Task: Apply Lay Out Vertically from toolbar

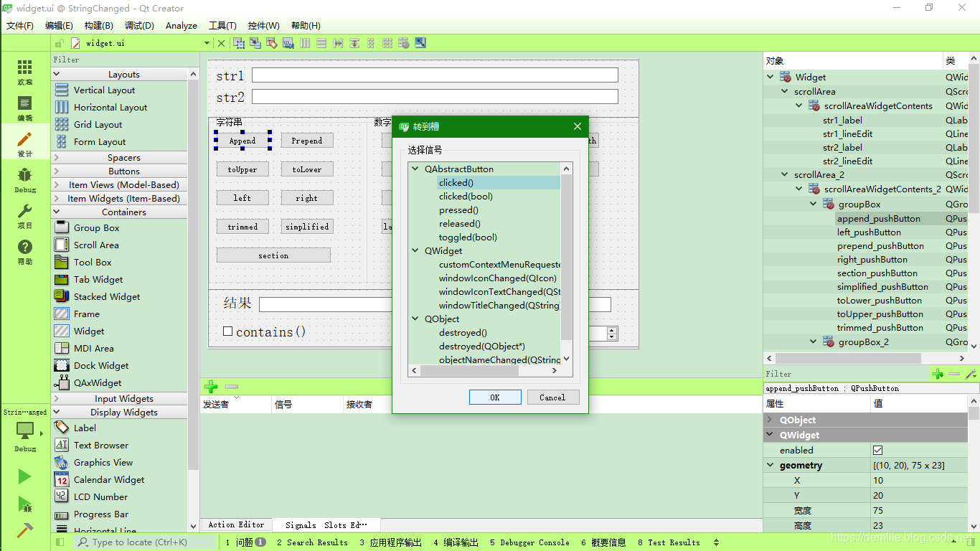Action: click(x=321, y=43)
